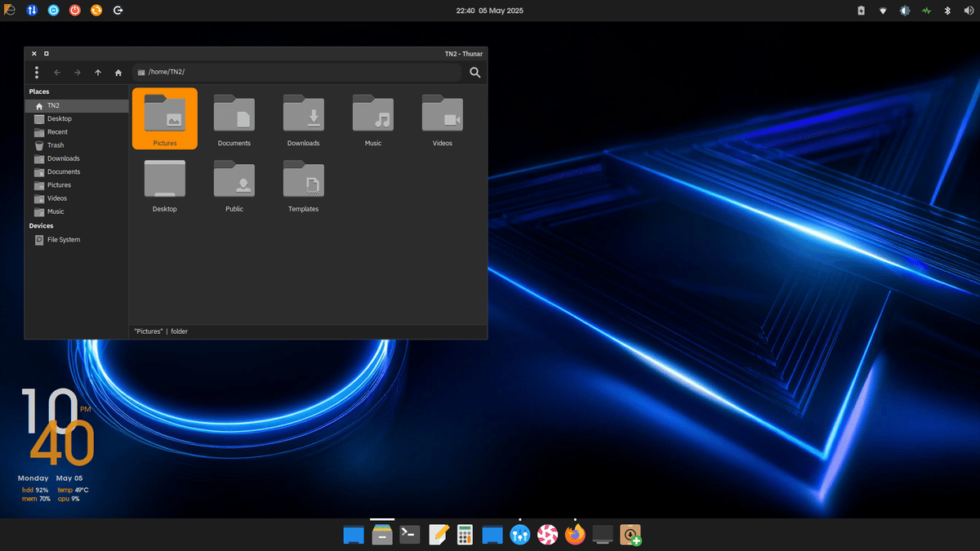The width and height of the screenshot is (980, 551).
Task: Open the Terminal emulator from the dock
Action: pyautogui.click(x=409, y=535)
